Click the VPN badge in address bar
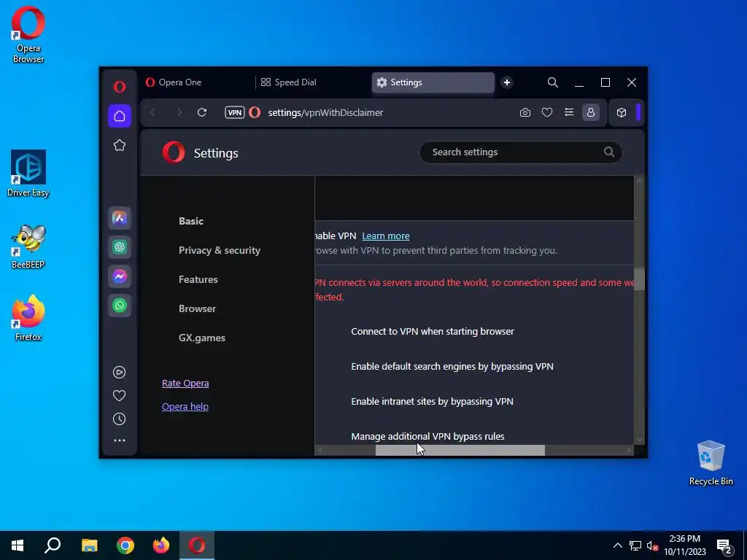Viewport: 747px width, 560px height. [234, 112]
